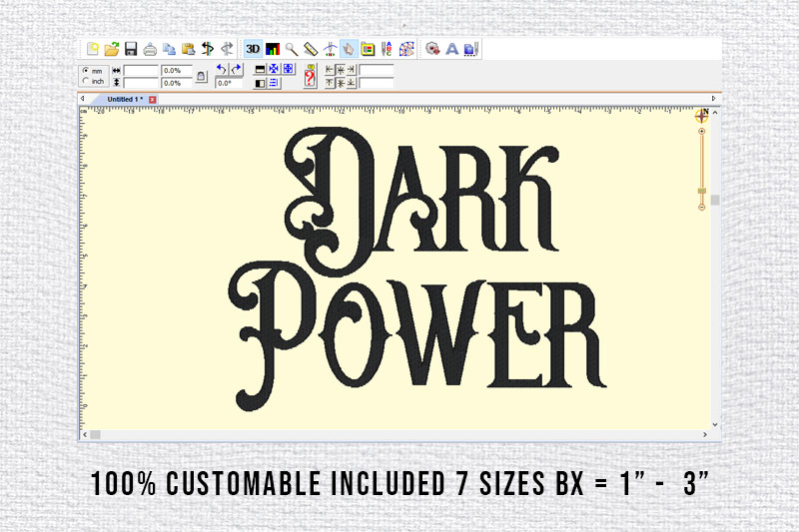Click the lower alignment value field
The height and width of the screenshot is (532, 799).
(x=377, y=83)
